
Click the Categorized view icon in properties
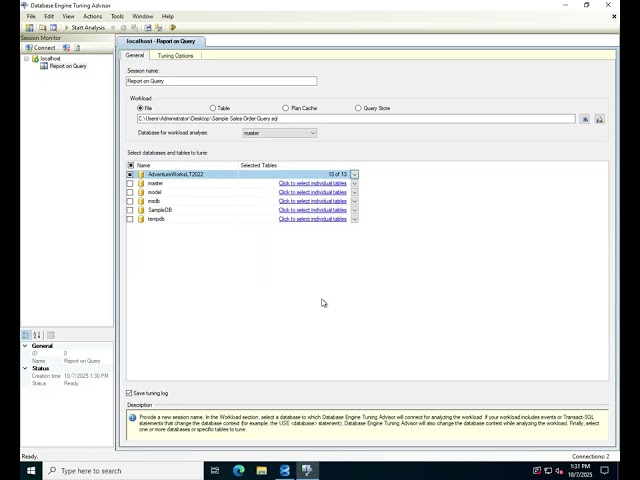click(x=26, y=335)
